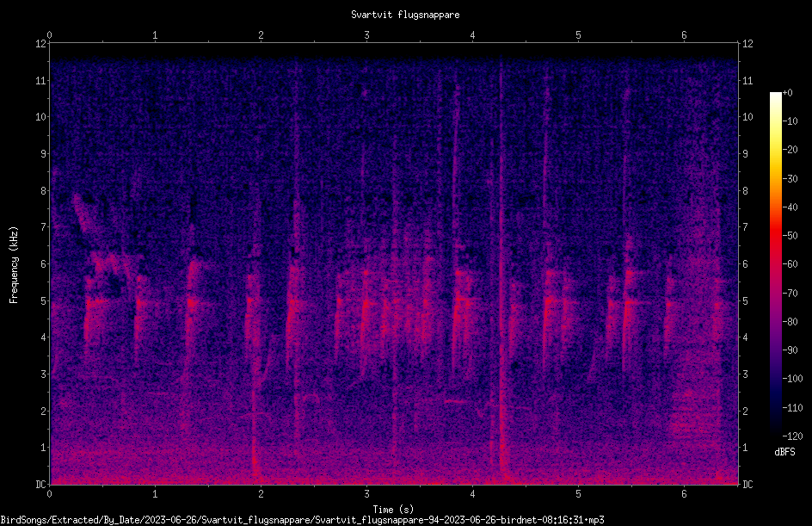812x526 pixels.
Task: Click the left-axis '12' kHz label
Action: 40,44
